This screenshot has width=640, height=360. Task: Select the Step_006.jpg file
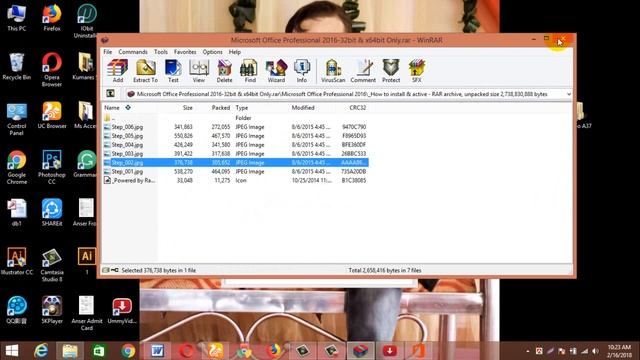point(235,127)
